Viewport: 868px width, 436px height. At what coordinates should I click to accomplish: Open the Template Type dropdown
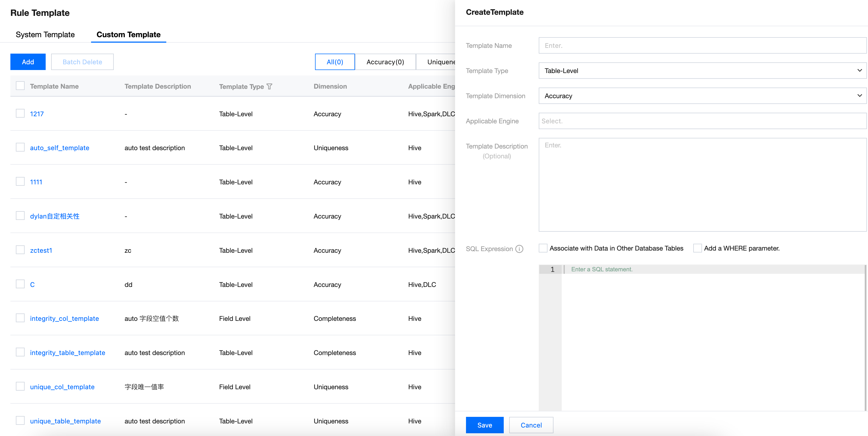pyautogui.click(x=702, y=71)
